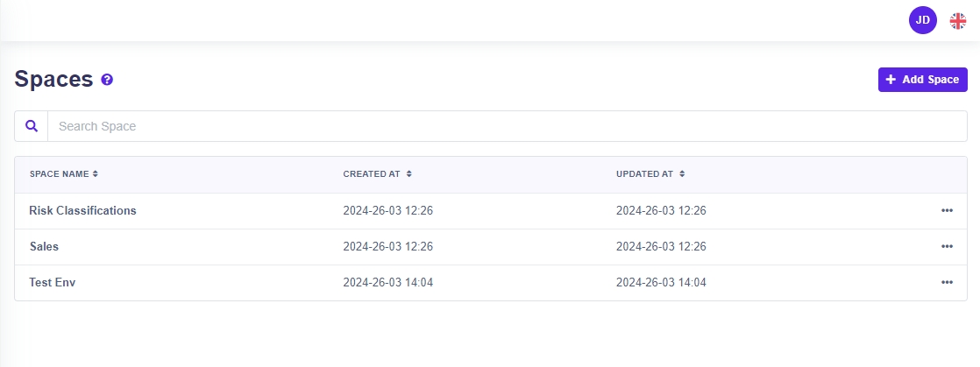Focus the Search Space input field
Screen dimensions: 980x367
507,126
